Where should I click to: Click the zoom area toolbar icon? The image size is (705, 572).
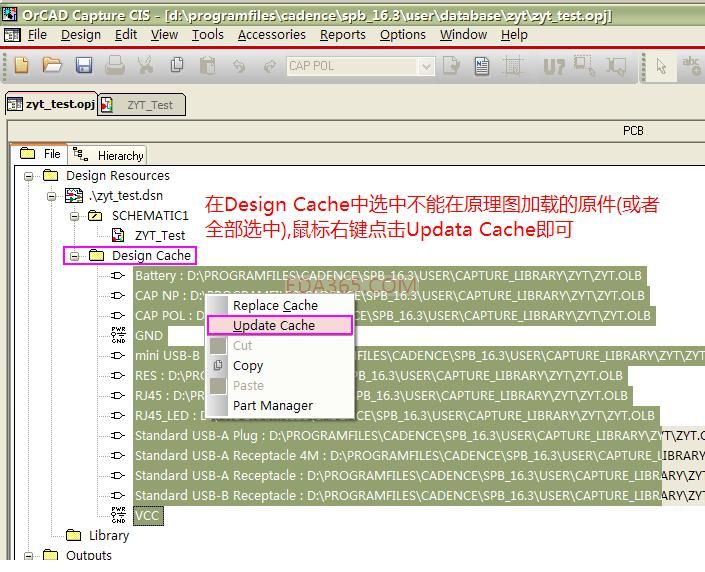[x=585, y=66]
